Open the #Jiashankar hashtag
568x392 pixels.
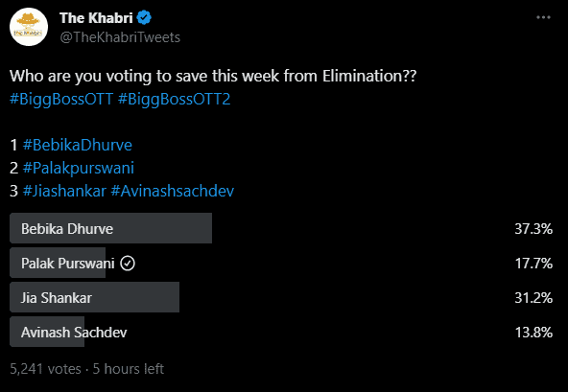tap(64, 191)
